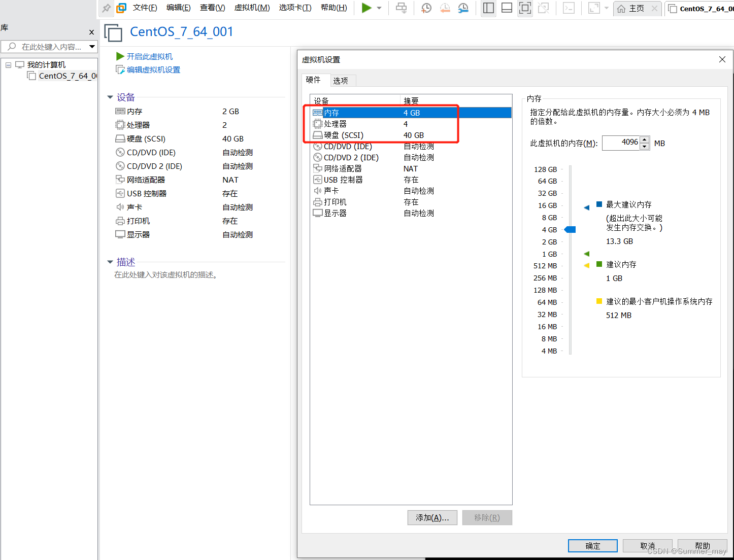
Task: Select the 硬盘 (SCSI) row in the dialog
Action: click(411, 135)
